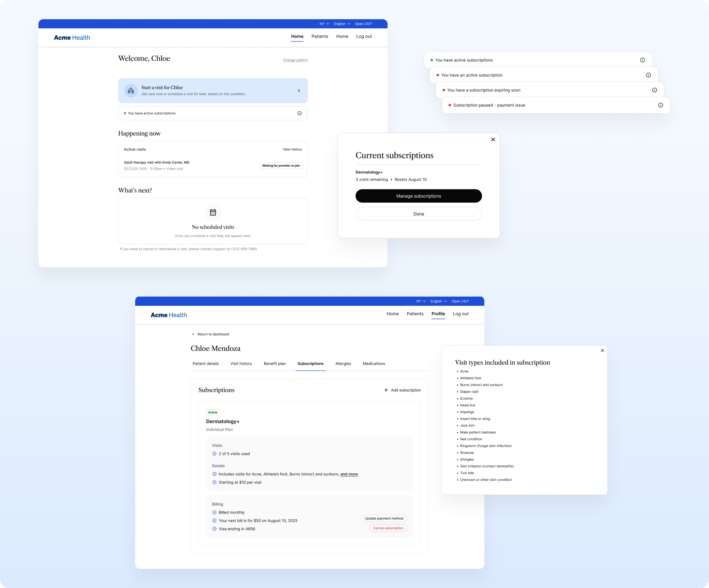Click Acme Health logo in profile window
The width and height of the screenshot is (709, 588).
pyautogui.click(x=168, y=315)
